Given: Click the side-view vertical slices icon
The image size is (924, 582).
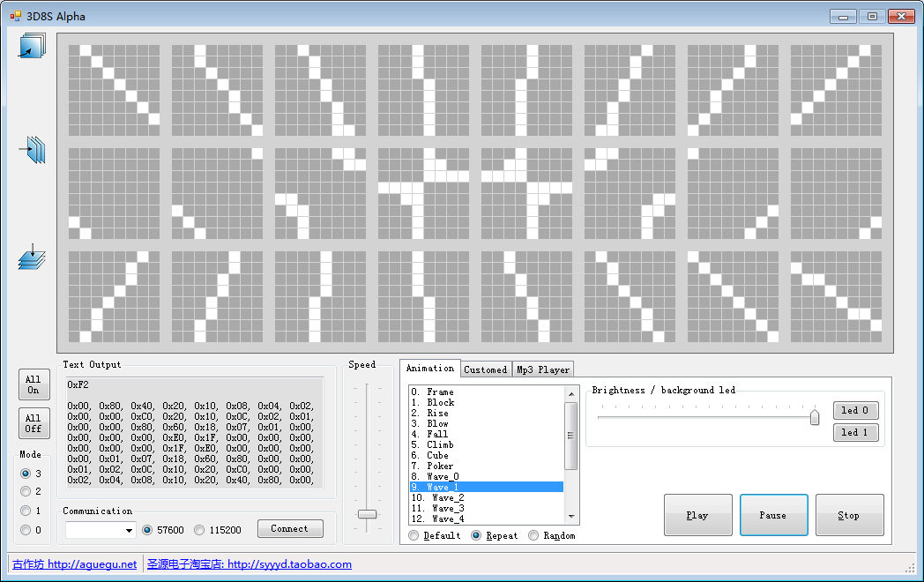Looking at the screenshot, I should (x=33, y=150).
